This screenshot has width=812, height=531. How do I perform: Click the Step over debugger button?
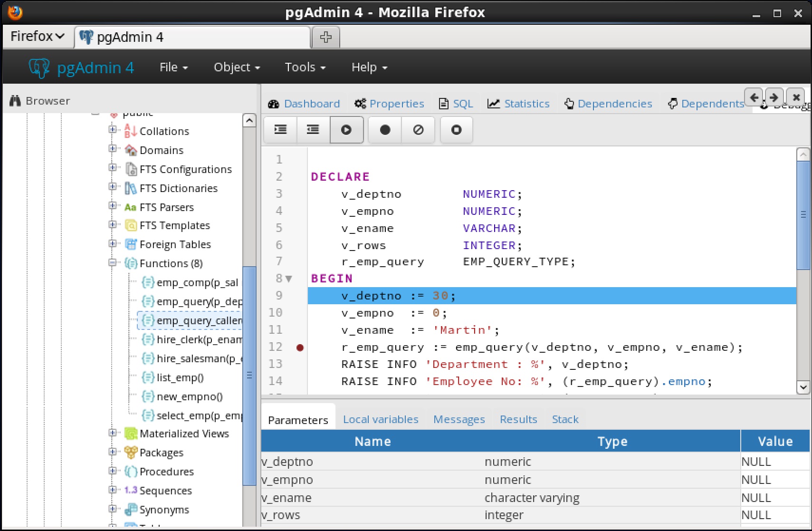[313, 130]
